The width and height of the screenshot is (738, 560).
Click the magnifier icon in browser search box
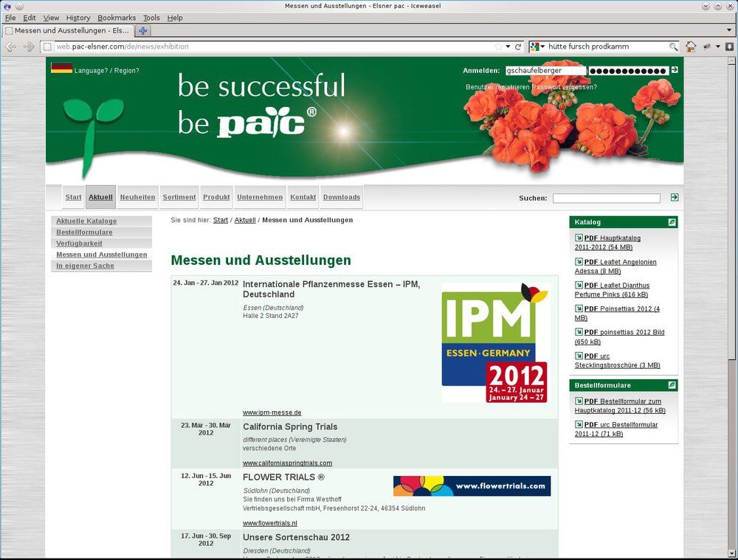point(673,46)
